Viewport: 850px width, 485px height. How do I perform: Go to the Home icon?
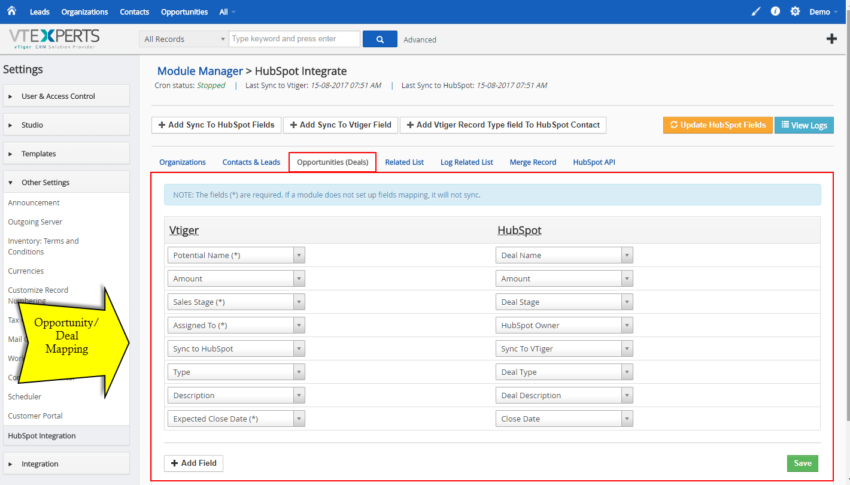(x=11, y=11)
